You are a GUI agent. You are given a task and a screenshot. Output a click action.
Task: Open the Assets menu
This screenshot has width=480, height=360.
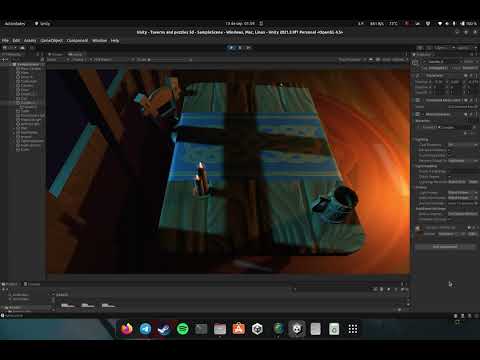click(30, 41)
